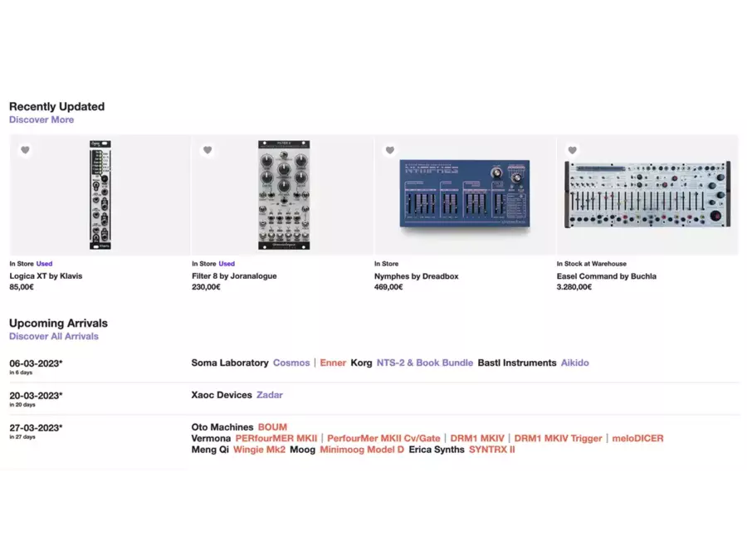
Task: Click the Used tag on Filter 8
Action: (227, 263)
